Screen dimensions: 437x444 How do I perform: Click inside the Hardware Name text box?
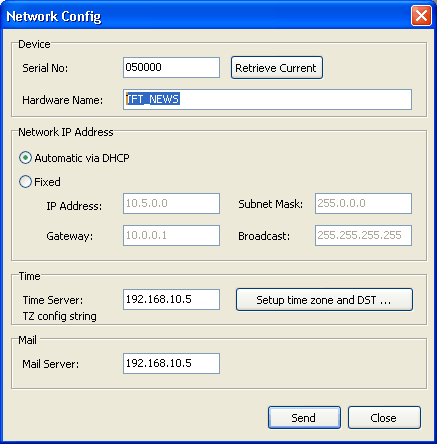267,99
